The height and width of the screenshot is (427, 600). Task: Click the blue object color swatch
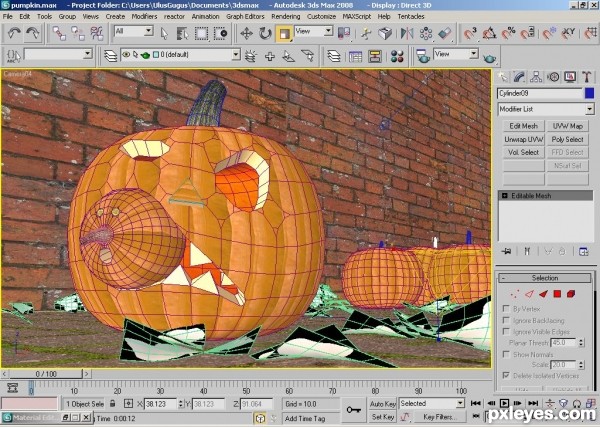589,93
